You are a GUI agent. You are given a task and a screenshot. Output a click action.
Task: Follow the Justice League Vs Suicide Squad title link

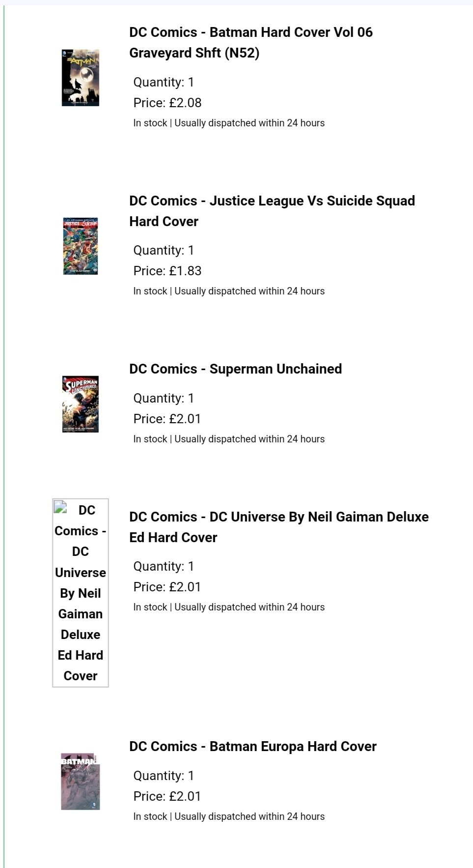click(x=272, y=211)
